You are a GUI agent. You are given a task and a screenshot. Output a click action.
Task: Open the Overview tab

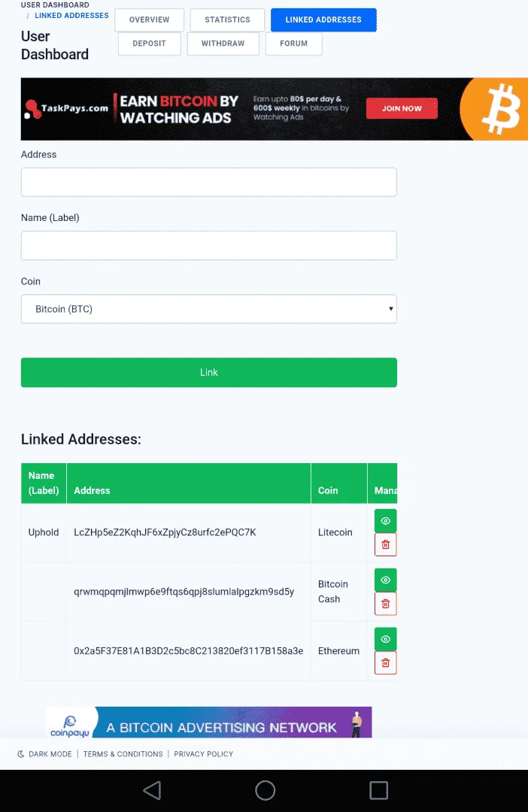[149, 20]
